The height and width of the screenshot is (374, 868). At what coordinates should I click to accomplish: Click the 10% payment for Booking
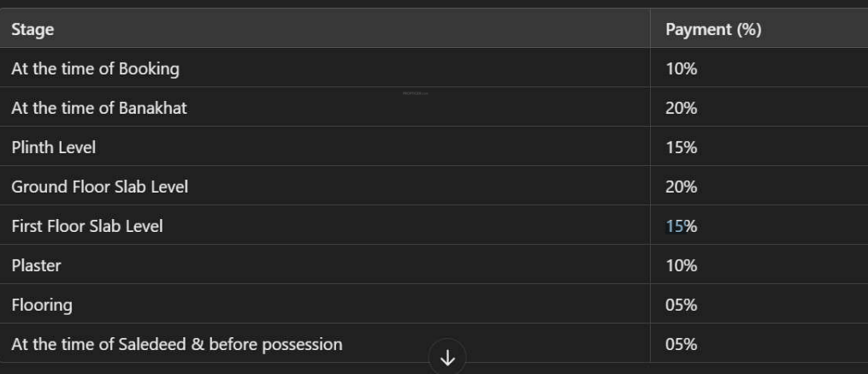[681, 69]
